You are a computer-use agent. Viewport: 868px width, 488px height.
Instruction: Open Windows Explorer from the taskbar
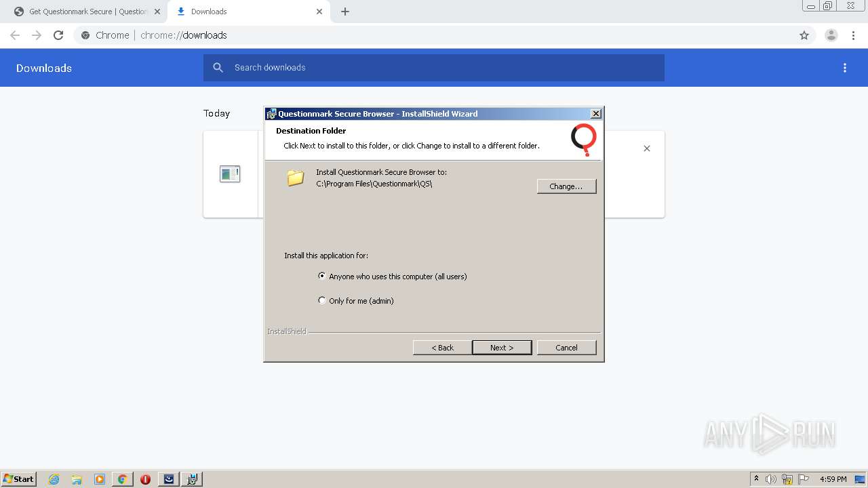click(77, 479)
